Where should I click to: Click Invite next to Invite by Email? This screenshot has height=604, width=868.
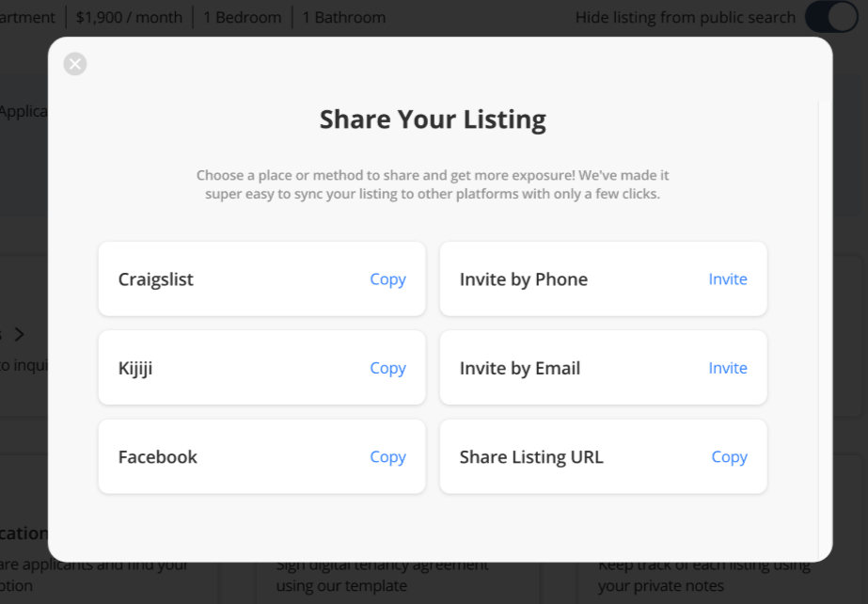727,368
